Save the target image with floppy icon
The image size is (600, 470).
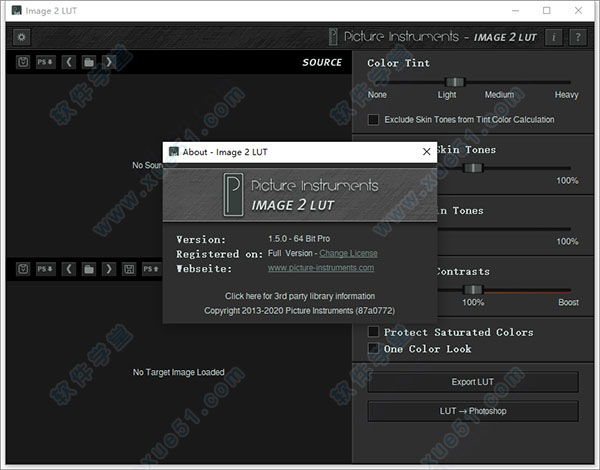[129, 269]
